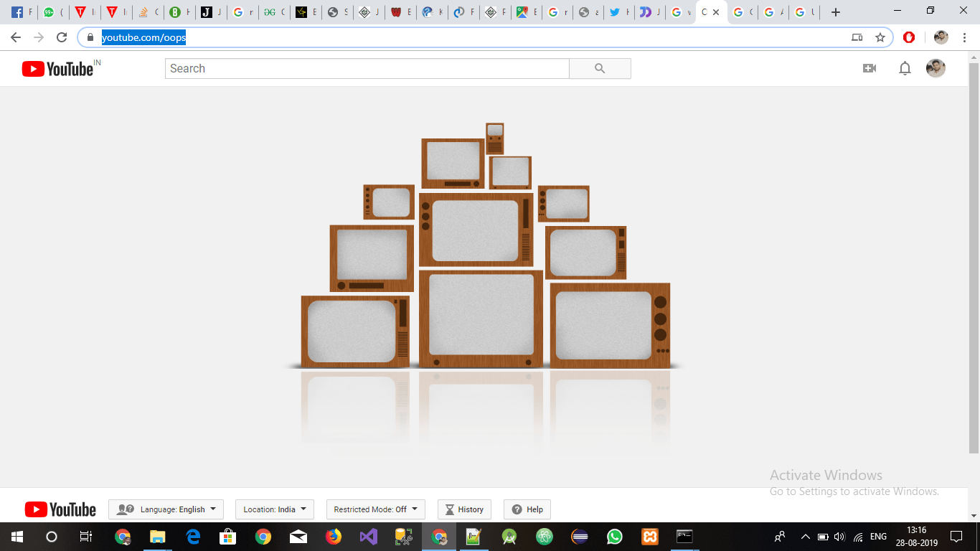This screenshot has width=980, height=551.
Task: Open Microsoft Store from the taskbar
Action: [x=228, y=537]
